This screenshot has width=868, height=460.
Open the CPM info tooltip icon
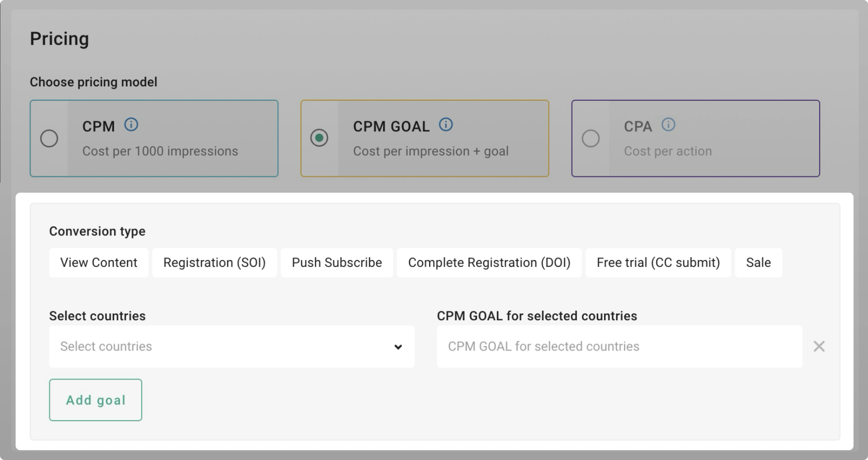click(x=131, y=124)
